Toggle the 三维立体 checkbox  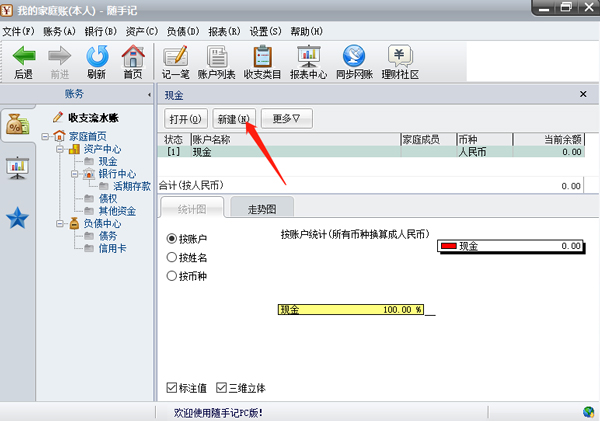coord(221,388)
